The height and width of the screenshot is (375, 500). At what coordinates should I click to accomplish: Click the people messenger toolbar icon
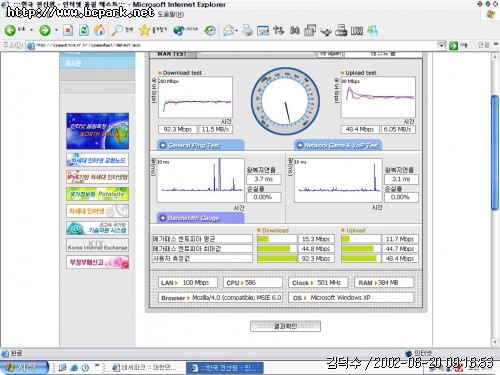372,30
